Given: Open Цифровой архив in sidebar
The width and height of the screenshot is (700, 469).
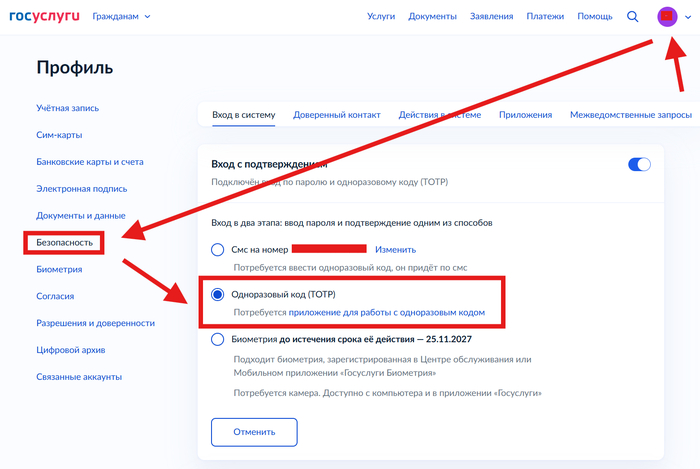Looking at the screenshot, I should pos(78,350).
